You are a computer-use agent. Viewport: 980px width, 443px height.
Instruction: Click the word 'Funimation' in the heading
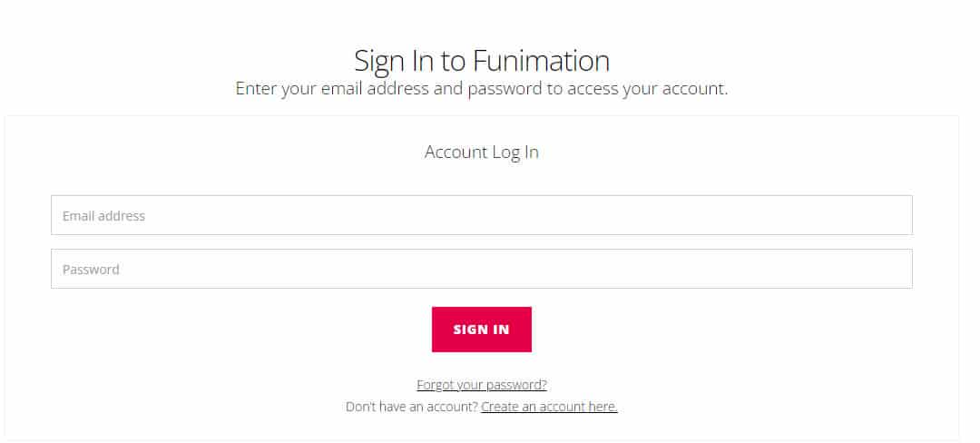[541, 61]
